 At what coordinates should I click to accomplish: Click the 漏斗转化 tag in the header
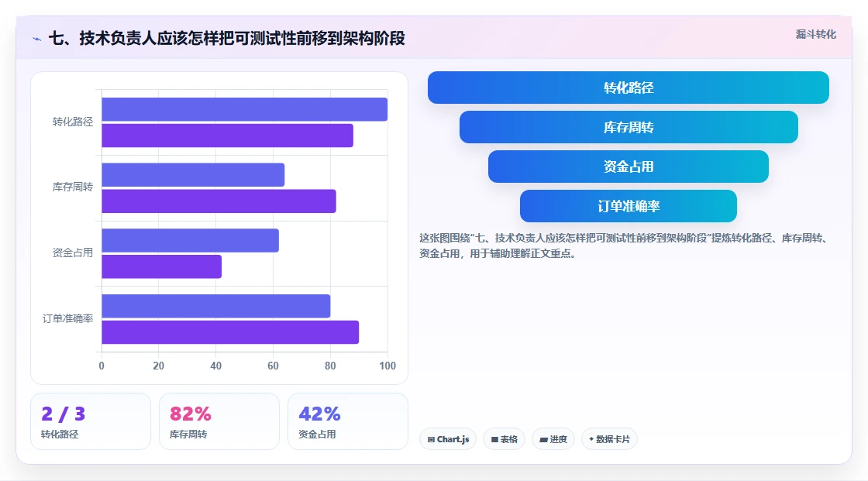click(x=815, y=34)
